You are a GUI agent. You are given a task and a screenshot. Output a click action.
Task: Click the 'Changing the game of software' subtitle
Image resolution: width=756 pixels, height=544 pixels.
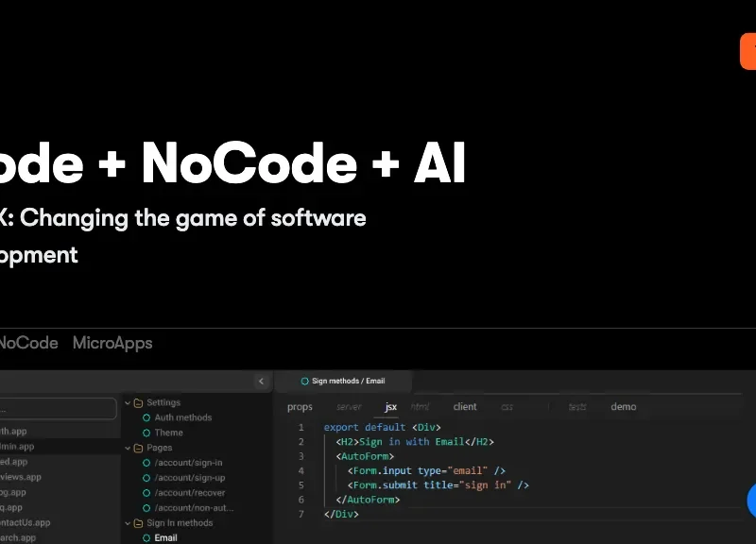click(193, 218)
